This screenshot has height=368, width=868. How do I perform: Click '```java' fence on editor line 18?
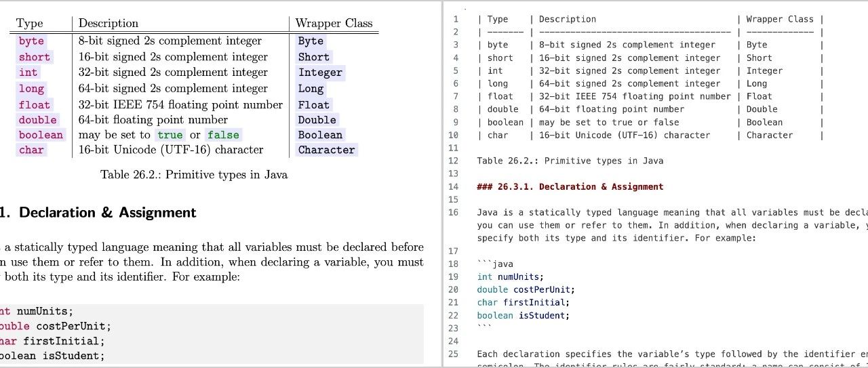pyautogui.click(x=495, y=264)
